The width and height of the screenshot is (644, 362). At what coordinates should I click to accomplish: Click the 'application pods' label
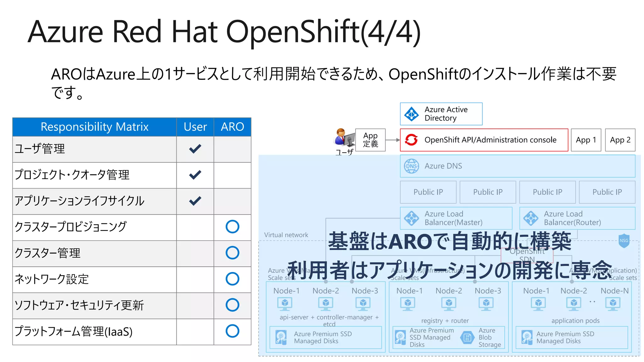tap(575, 321)
